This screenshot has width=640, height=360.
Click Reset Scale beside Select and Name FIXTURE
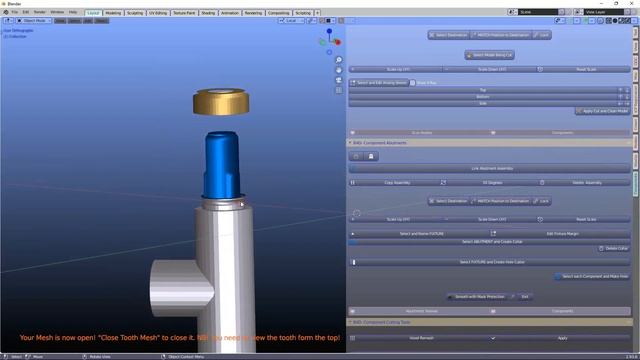point(585,219)
